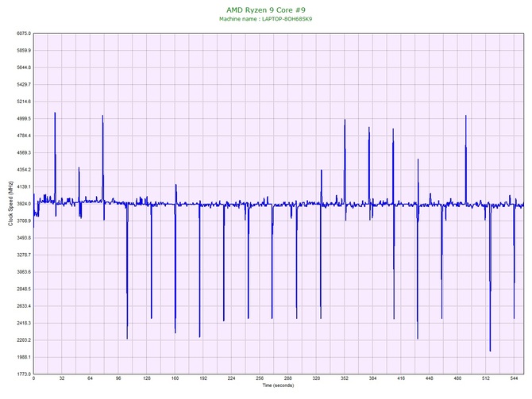Pick the 3278.7 y-axis value
Viewport: 532px width, 399px height.
(24, 255)
